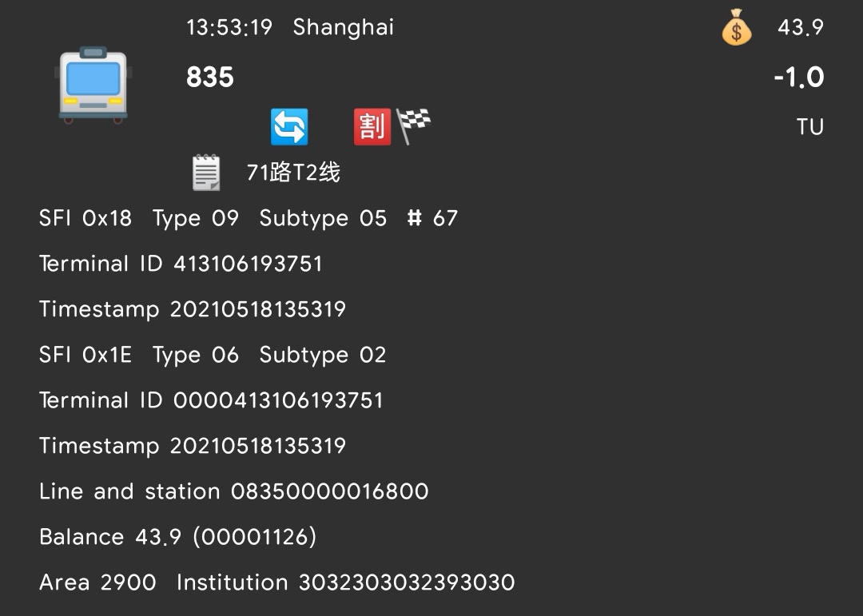Click the notepad memo icon
This screenshot has height=616, width=863.
pyautogui.click(x=206, y=173)
